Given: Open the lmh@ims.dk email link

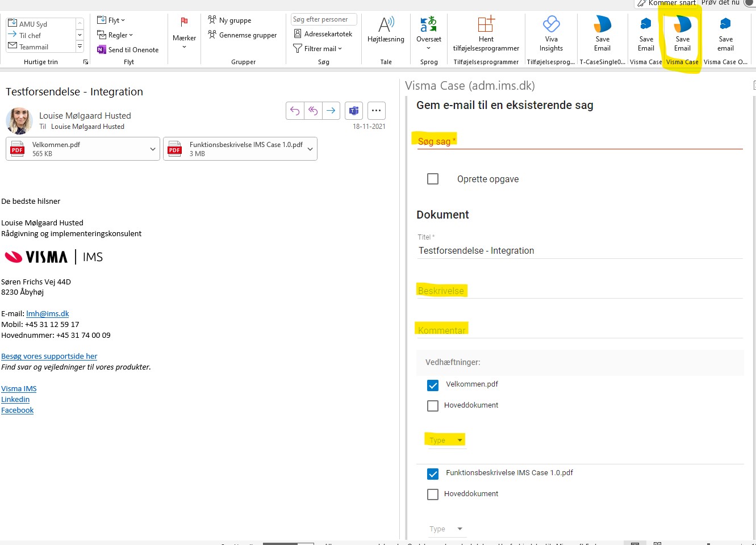Looking at the screenshot, I should [x=48, y=313].
